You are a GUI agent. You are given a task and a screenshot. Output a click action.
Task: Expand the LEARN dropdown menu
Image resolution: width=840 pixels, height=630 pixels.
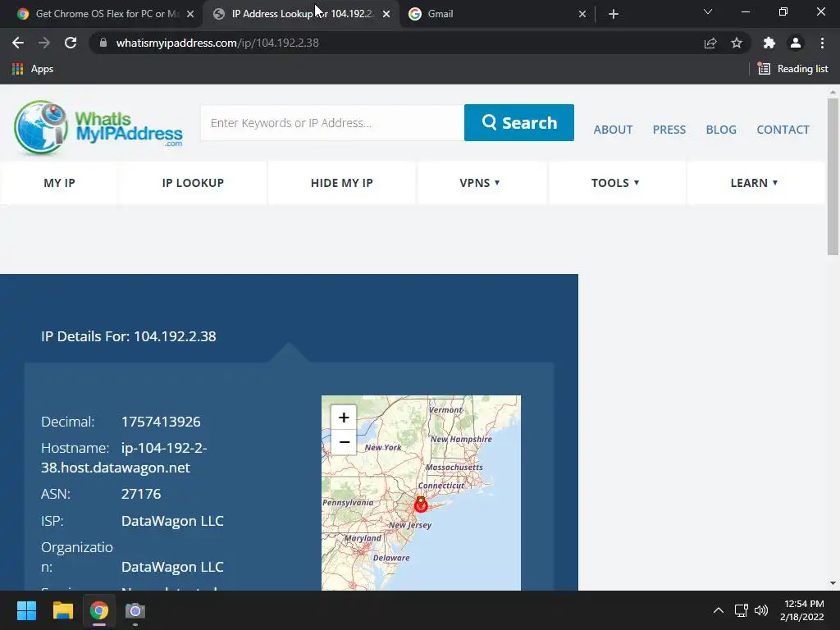(x=755, y=183)
